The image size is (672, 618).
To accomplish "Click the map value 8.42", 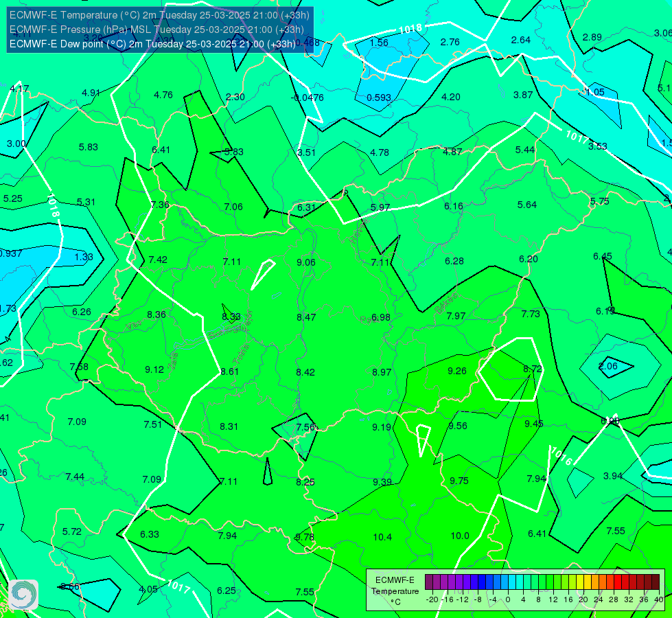I will pyautogui.click(x=305, y=372).
